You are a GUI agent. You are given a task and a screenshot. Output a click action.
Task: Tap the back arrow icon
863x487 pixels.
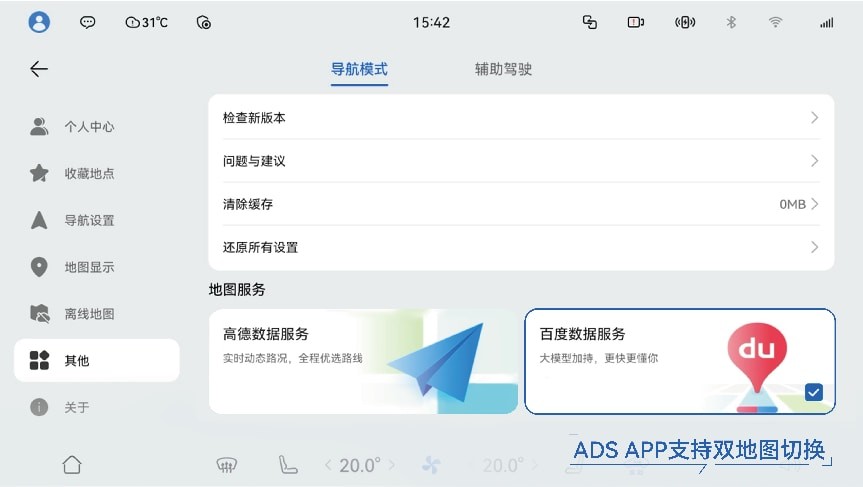tap(39, 69)
